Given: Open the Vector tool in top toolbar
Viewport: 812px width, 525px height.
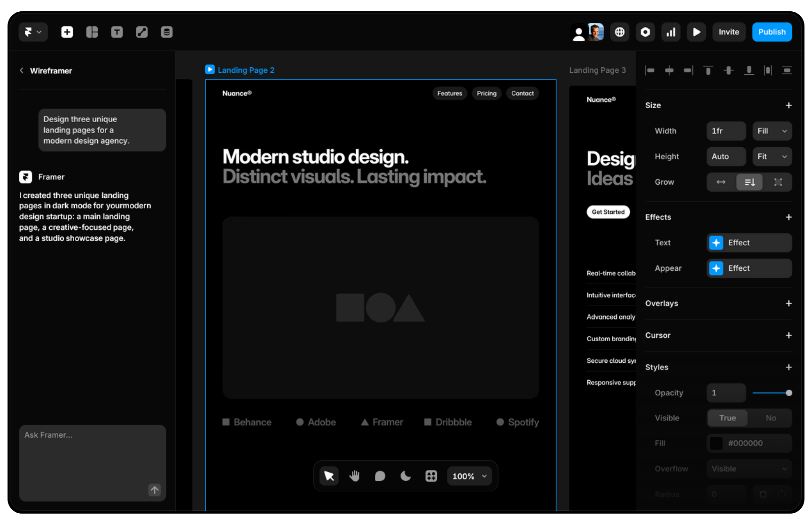Looking at the screenshot, I should point(141,31).
